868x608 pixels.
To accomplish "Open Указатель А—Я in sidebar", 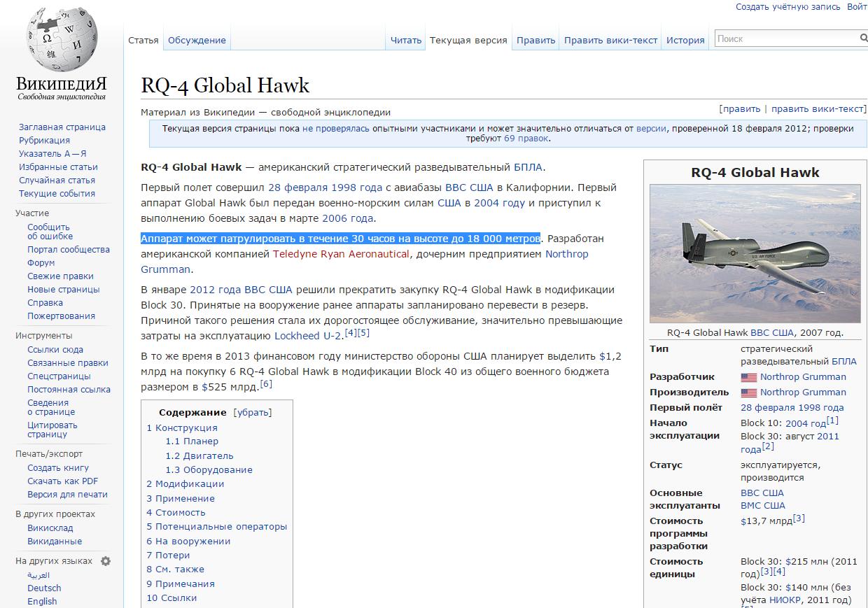I will click(x=52, y=154).
